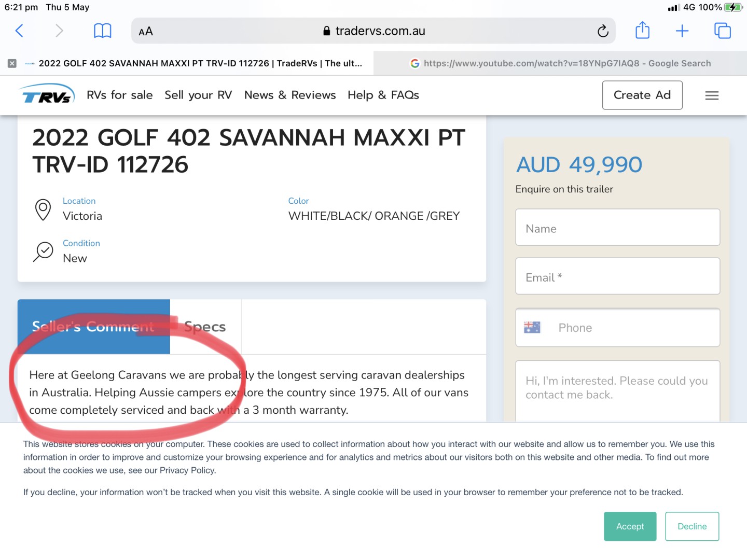
Task: Tap the Safari back arrow
Action: [x=20, y=31]
